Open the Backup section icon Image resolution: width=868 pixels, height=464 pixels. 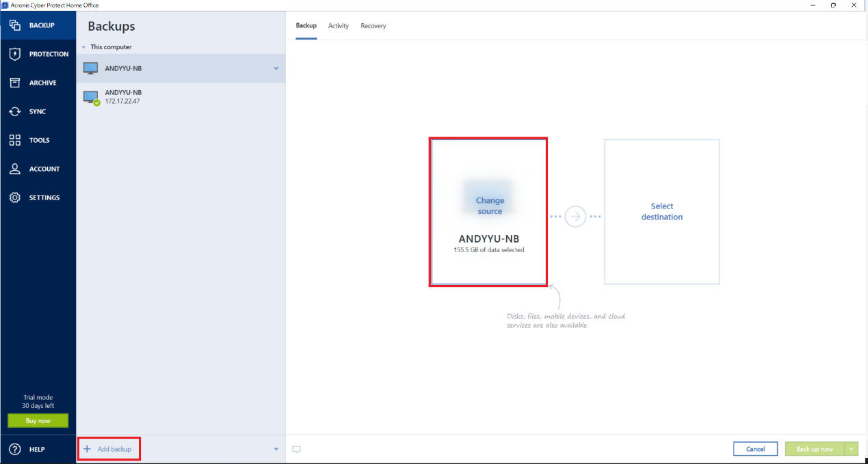[x=15, y=25]
